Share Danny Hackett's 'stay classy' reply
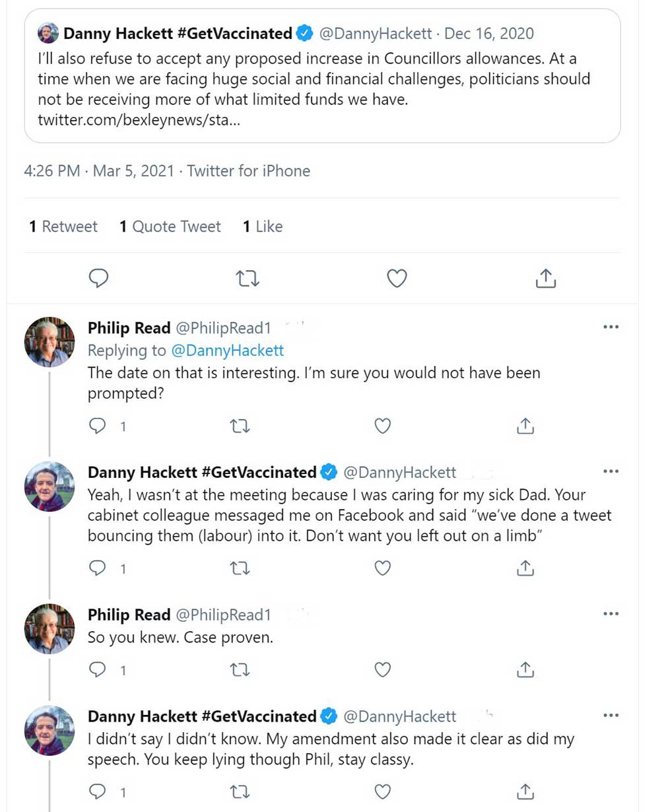 (525, 791)
